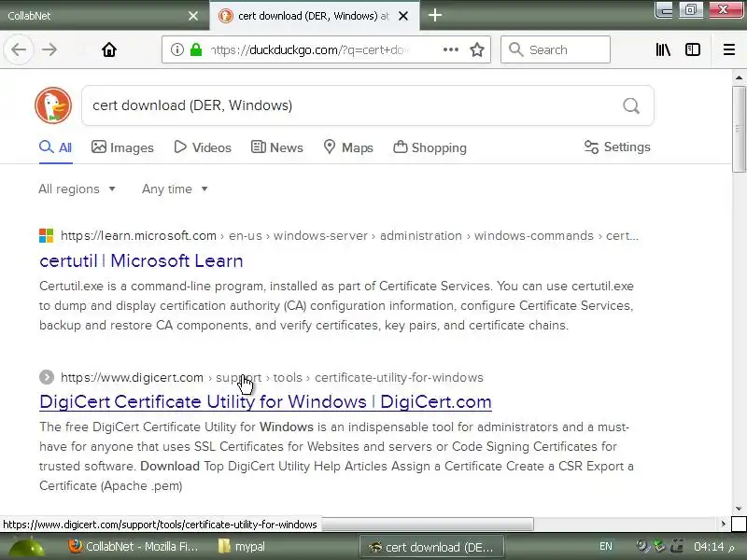Image resolution: width=747 pixels, height=560 pixels.
Task: Click the DuckDuckGo logo
Action: coord(53,105)
